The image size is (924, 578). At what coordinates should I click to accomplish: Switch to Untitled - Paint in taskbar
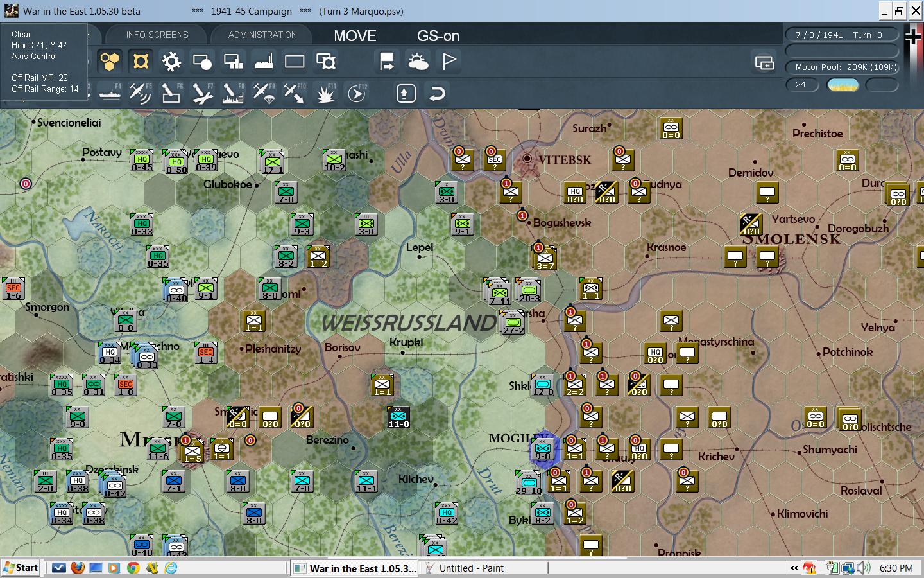click(472, 568)
